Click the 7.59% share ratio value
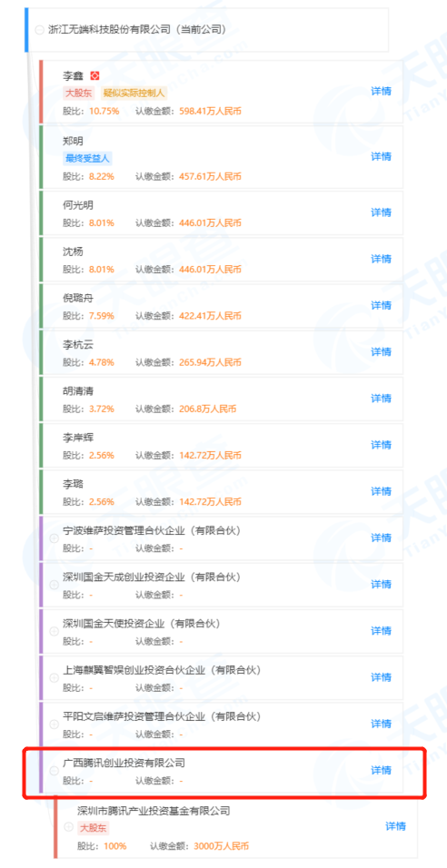The height and width of the screenshot is (868, 447). click(102, 316)
